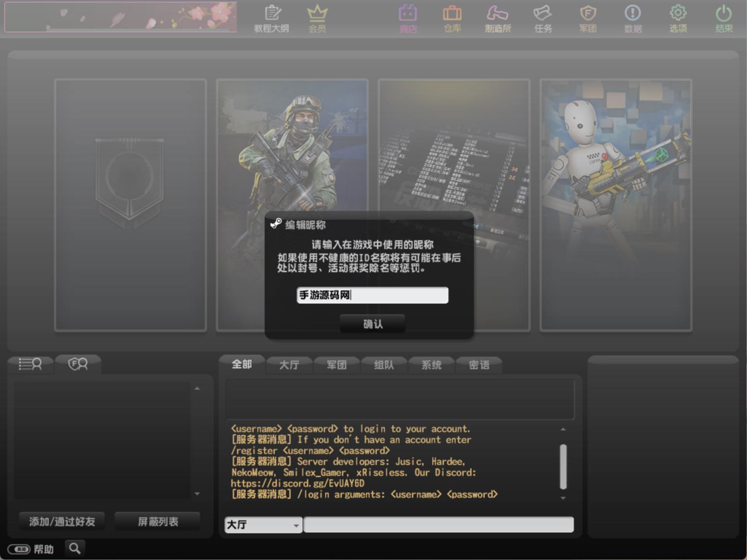Select the 大厅 chat tab
747x560 pixels.
(x=289, y=365)
